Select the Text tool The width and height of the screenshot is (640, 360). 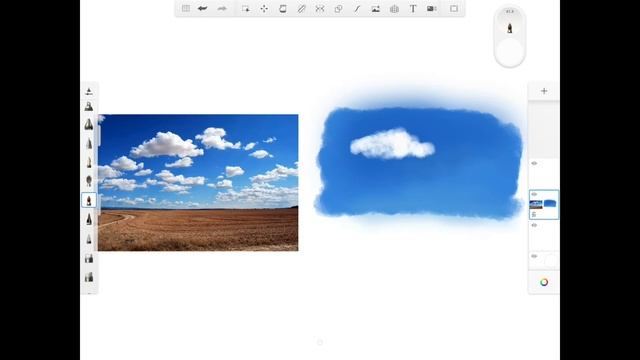[x=413, y=9]
